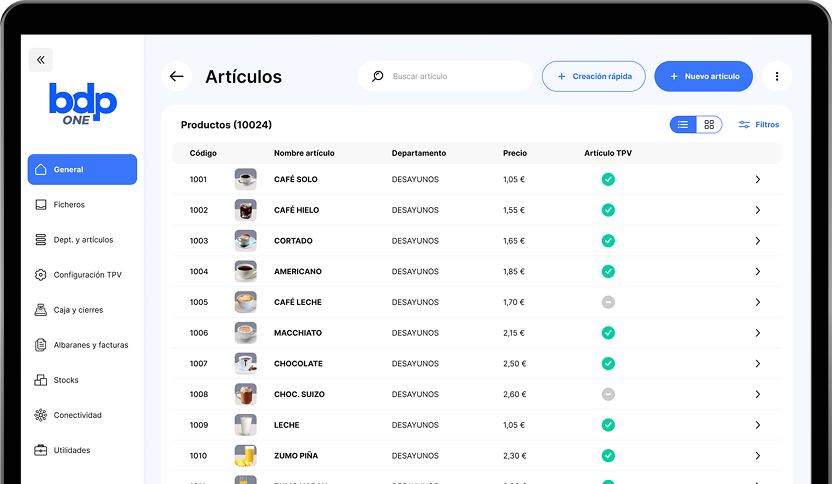The height and width of the screenshot is (484, 832).
Task: Open the Filtros filter panel
Action: tap(759, 125)
